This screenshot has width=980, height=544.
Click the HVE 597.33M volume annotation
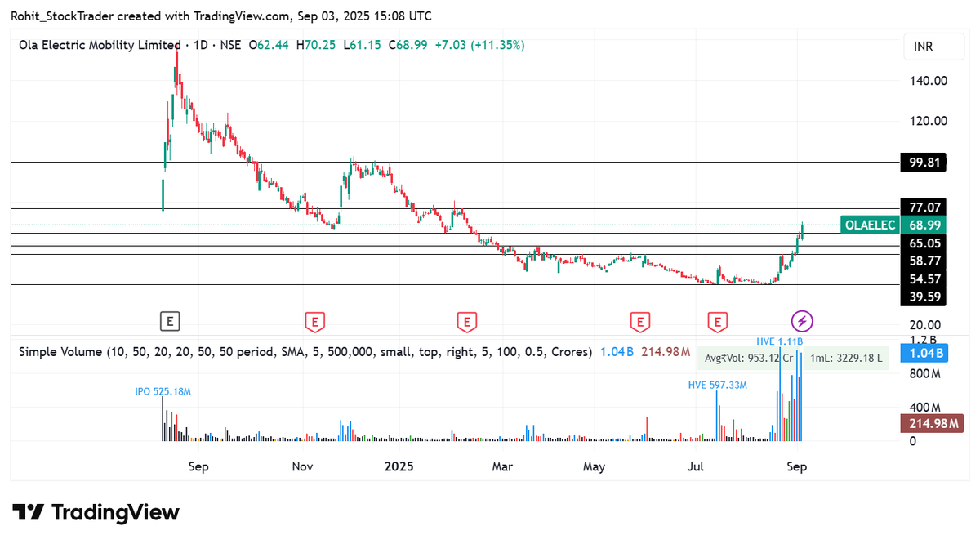click(x=719, y=384)
